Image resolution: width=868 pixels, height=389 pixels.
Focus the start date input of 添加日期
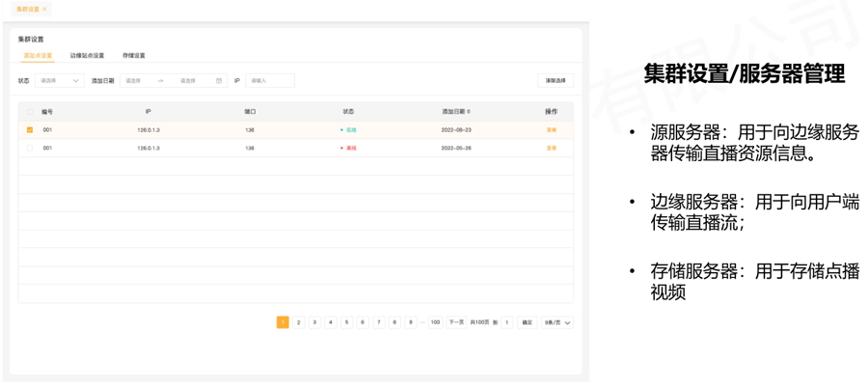(x=135, y=80)
